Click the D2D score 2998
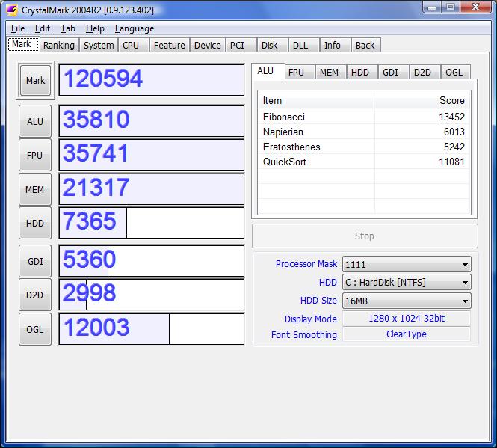Image resolution: width=497 pixels, height=448 pixels. click(152, 295)
